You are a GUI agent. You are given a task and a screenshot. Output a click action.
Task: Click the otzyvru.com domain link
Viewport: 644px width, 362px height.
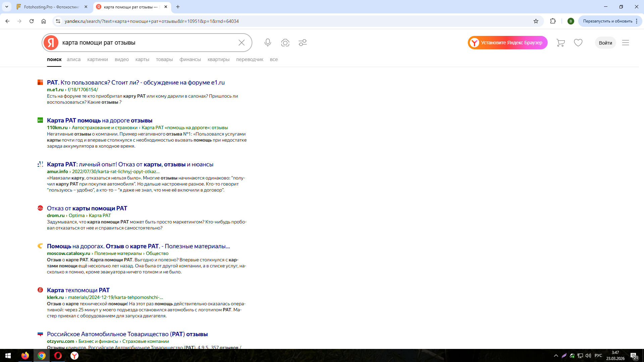[x=60, y=341]
